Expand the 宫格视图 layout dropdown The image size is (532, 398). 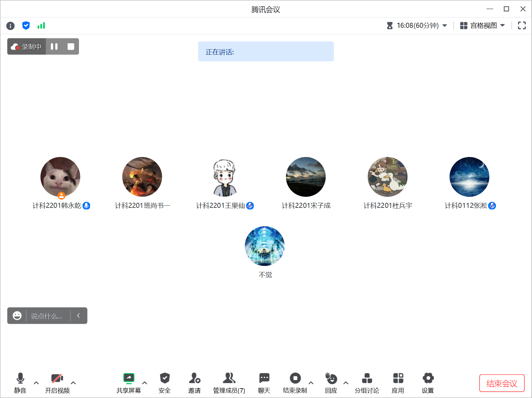tap(482, 26)
